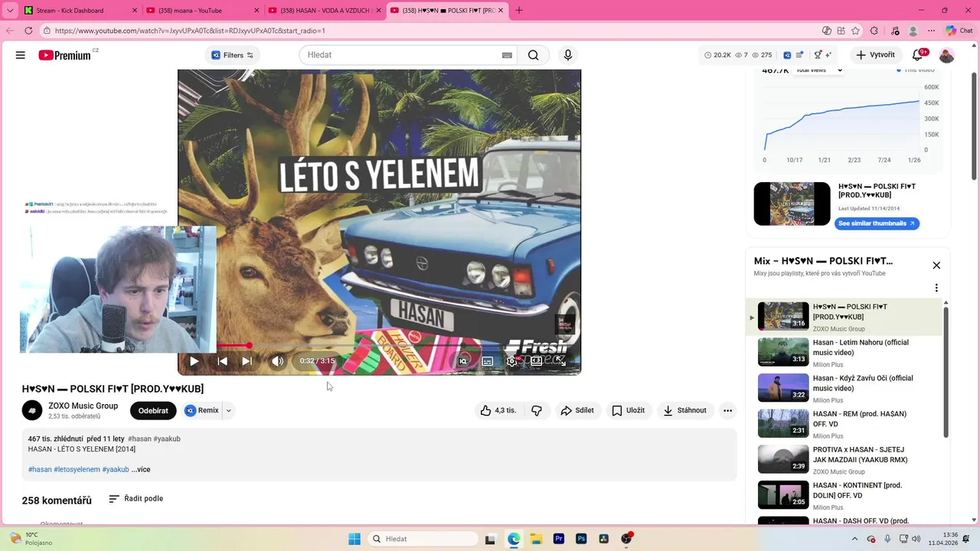The image size is (980, 551).
Task: Open the vidIQ trophy icon
Action: pyautogui.click(x=818, y=55)
